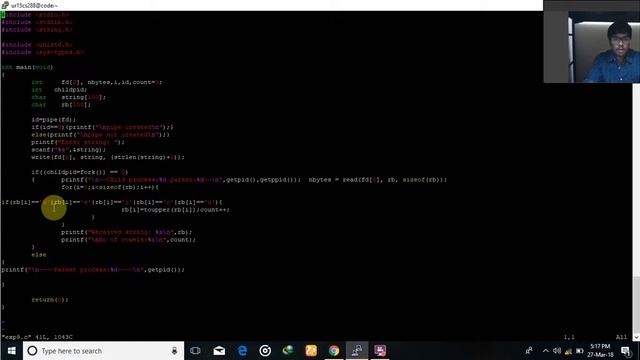Open the Mail app from taskbar
640x360 pixels.
coord(219,351)
